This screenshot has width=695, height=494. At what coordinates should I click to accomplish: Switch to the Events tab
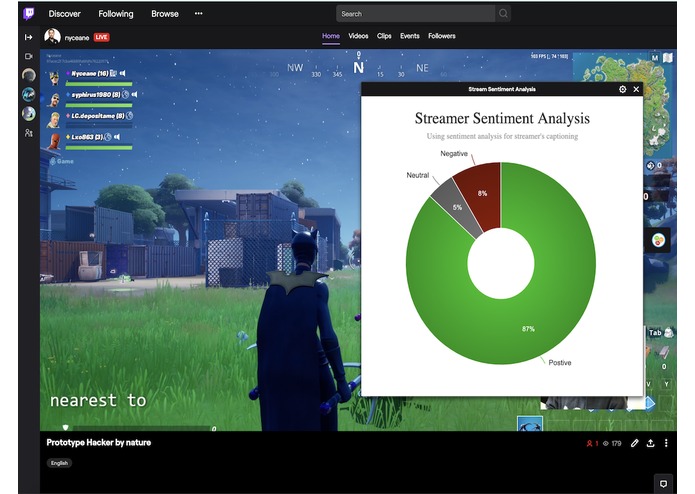410,36
